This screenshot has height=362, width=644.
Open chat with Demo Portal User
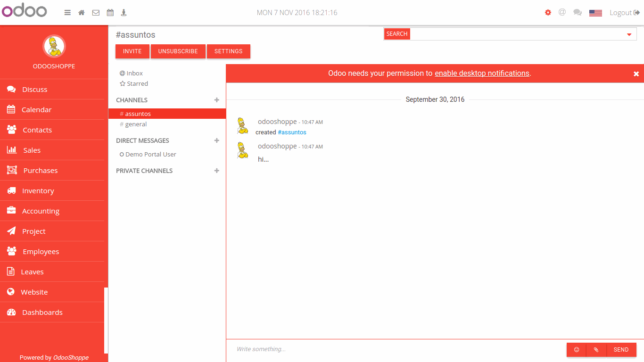pos(148,154)
